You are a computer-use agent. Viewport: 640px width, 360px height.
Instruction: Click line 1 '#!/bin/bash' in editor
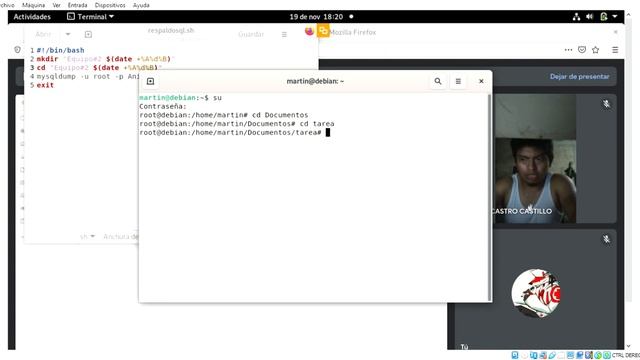point(60,50)
